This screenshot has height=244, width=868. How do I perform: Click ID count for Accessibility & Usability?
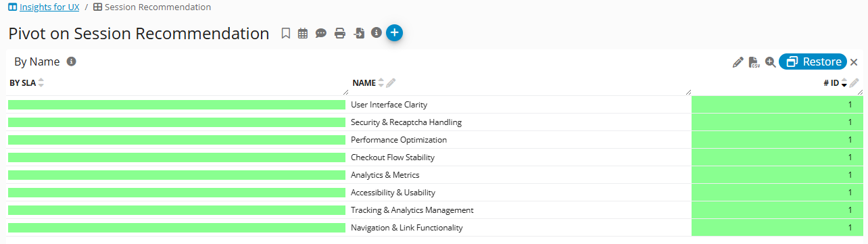[x=777, y=193]
